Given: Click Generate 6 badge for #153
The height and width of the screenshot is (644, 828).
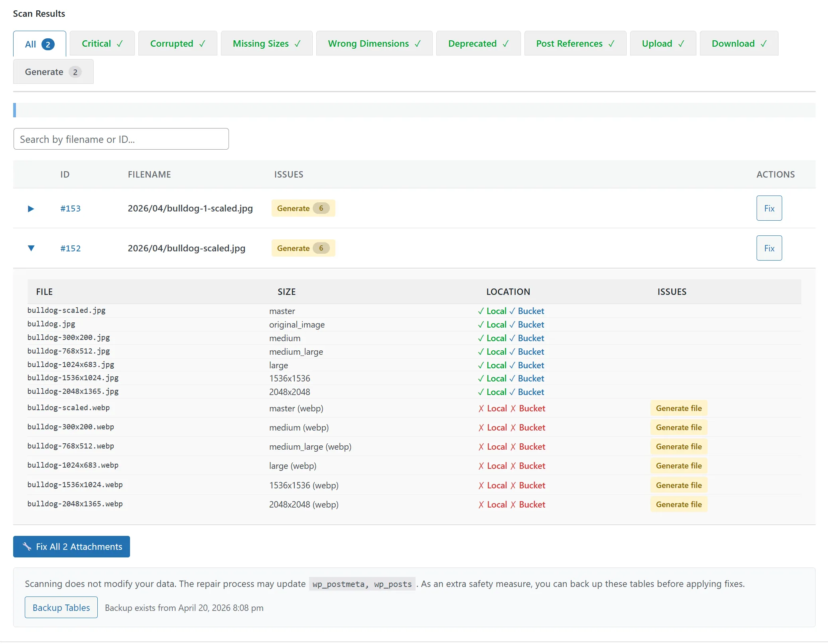Looking at the screenshot, I should click(303, 208).
